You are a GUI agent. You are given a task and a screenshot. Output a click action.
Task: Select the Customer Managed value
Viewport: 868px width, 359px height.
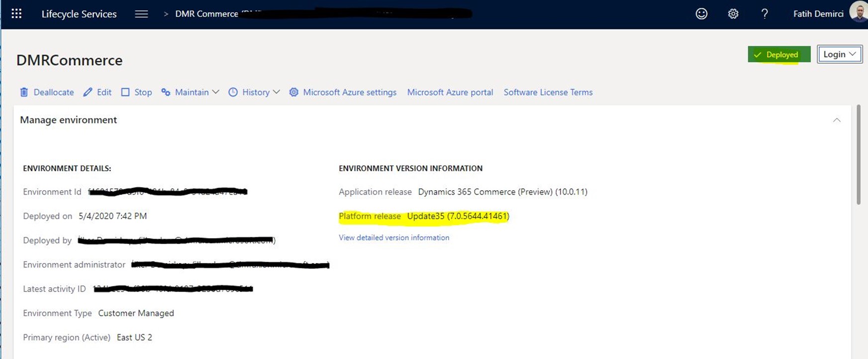click(136, 313)
